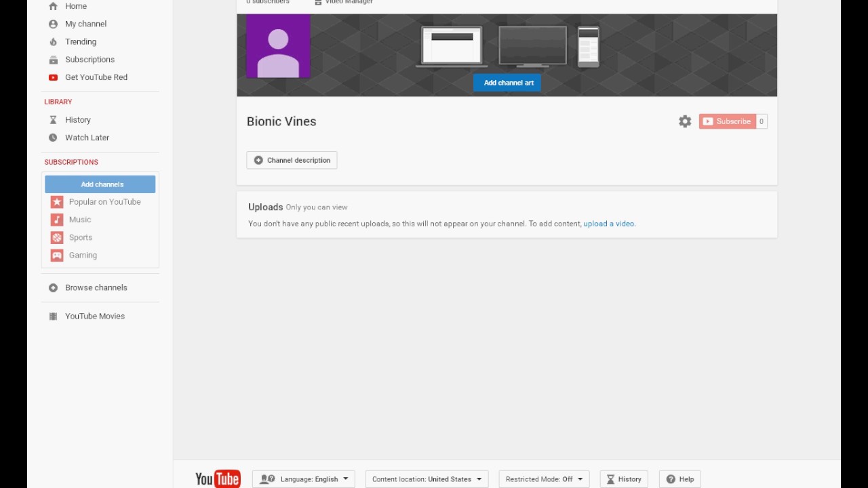868x488 pixels.
Task: Click the blue Add channels button
Action: point(100,184)
